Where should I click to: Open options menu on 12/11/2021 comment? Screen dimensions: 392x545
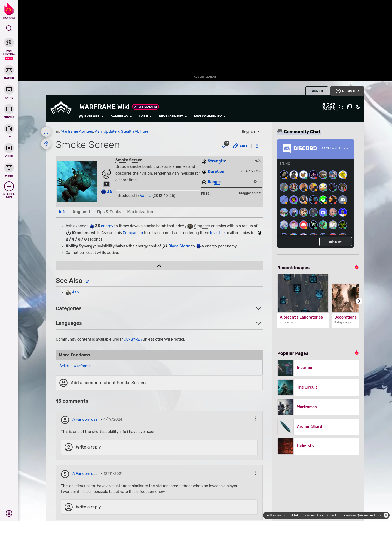[255, 473]
